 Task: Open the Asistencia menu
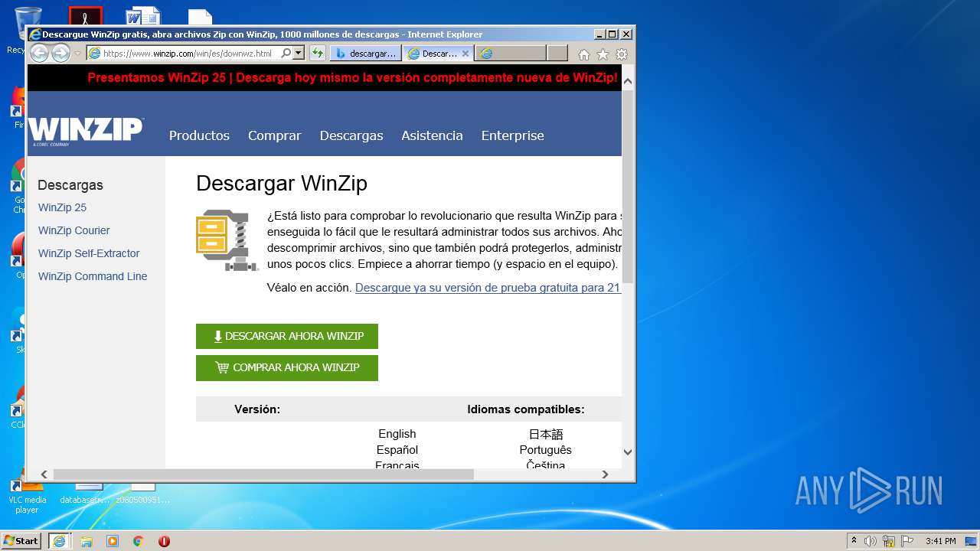[x=432, y=135]
